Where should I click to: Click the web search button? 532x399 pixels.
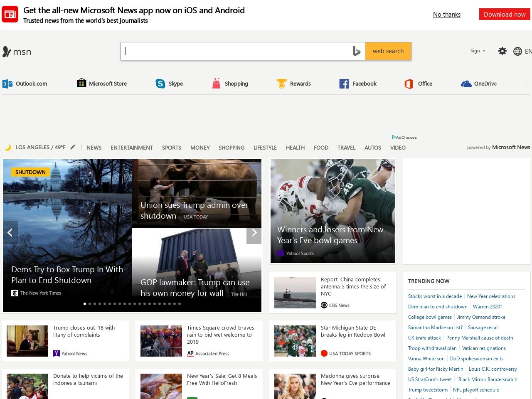[x=388, y=51]
